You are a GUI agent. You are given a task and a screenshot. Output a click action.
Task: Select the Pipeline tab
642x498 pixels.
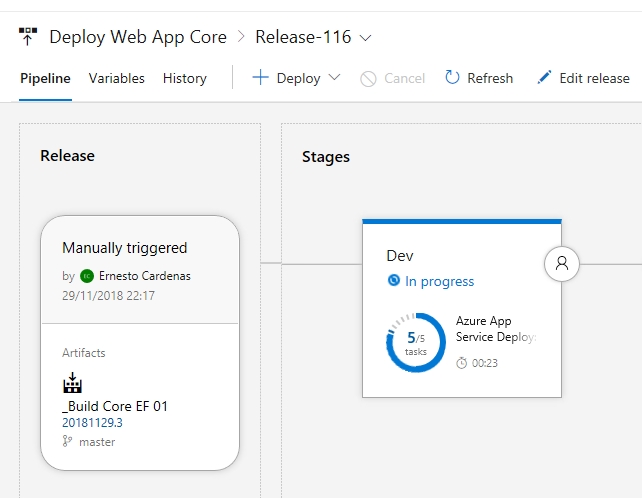pos(45,78)
